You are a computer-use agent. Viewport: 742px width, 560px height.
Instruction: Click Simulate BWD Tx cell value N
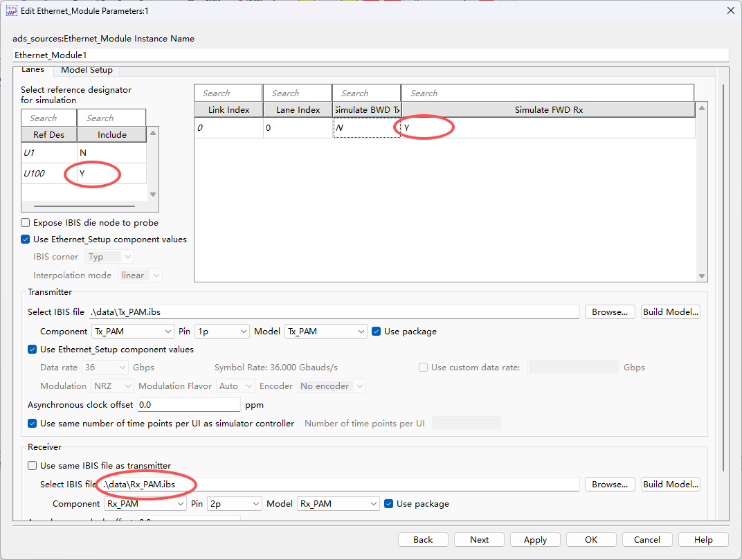367,128
